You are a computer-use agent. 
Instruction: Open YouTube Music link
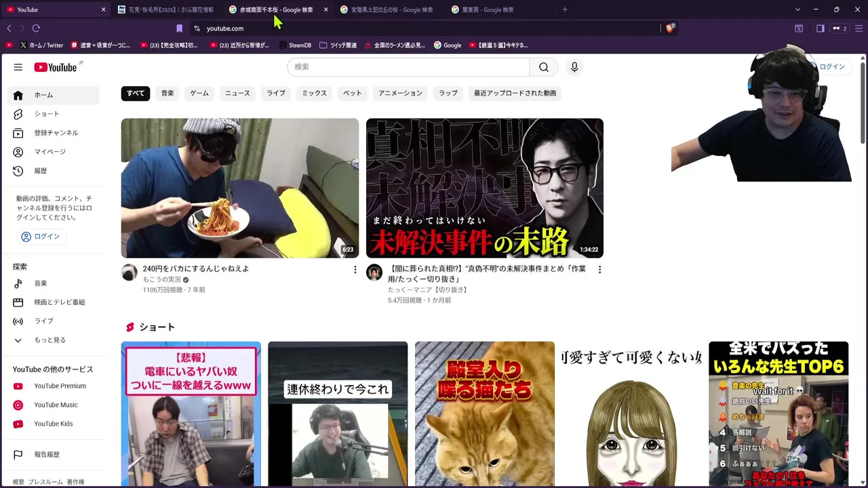point(53,405)
